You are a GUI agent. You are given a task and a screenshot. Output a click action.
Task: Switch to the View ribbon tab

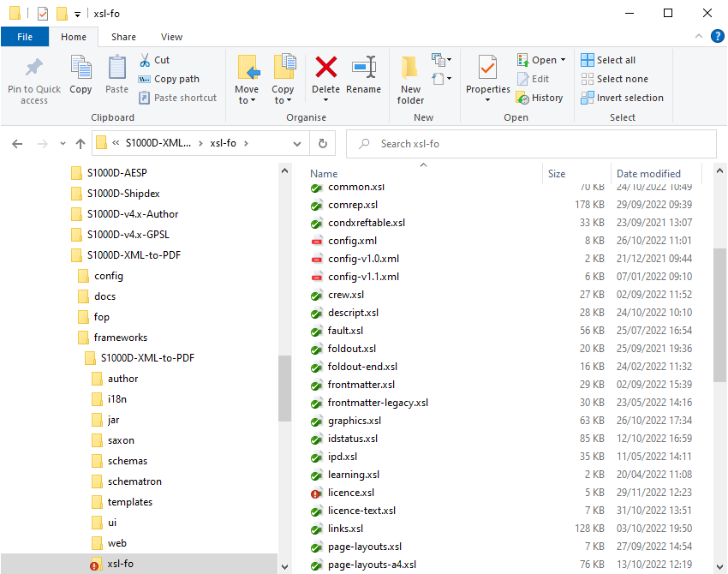click(171, 37)
